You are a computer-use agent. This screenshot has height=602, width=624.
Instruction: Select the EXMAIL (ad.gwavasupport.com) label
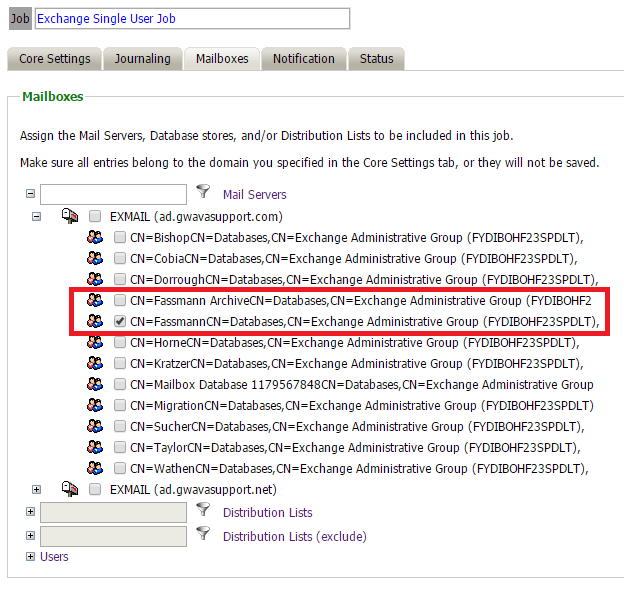[196, 217]
